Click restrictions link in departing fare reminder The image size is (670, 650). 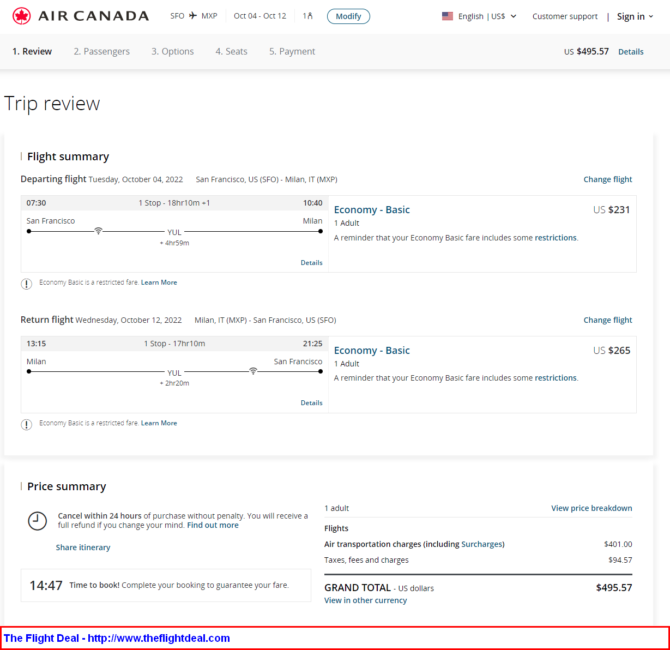(555, 238)
